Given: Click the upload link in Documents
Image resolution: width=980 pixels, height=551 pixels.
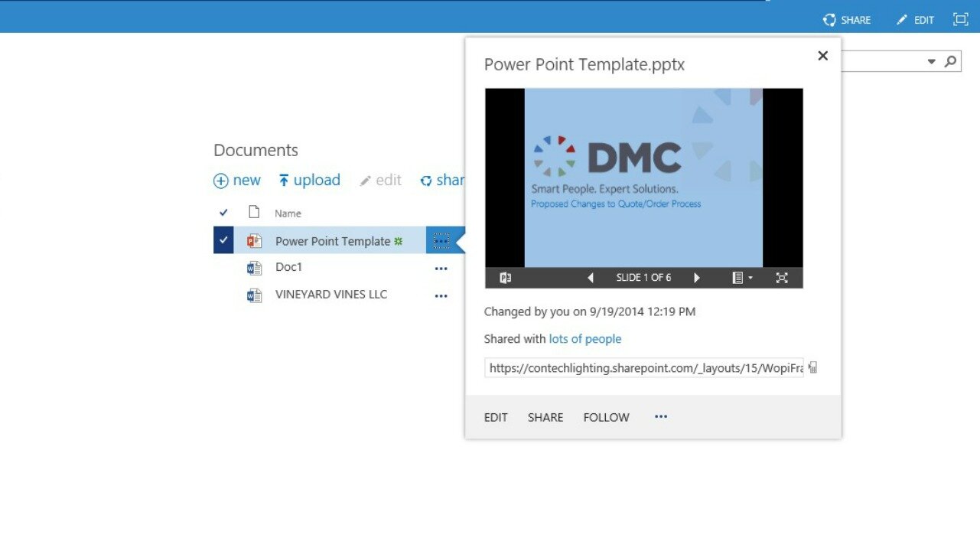Looking at the screenshot, I should point(309,181).
